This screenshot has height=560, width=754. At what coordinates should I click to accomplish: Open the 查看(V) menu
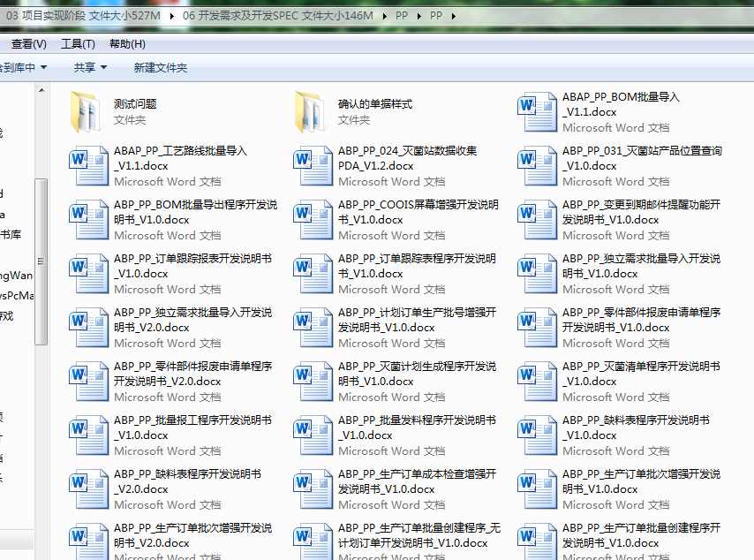(28, 44)
